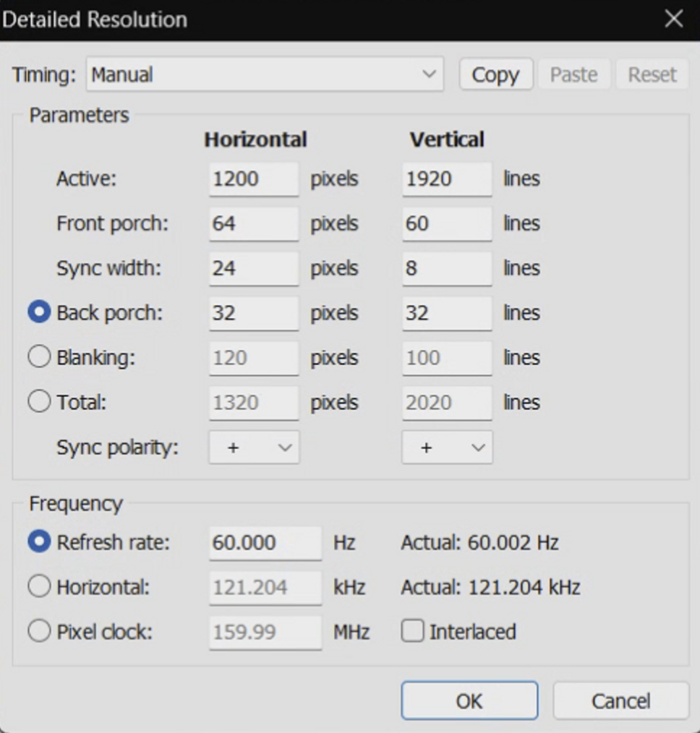This screenshot has width=700, height=733.
Task: Click the horizontal Active pixels field
Action: 254,179
